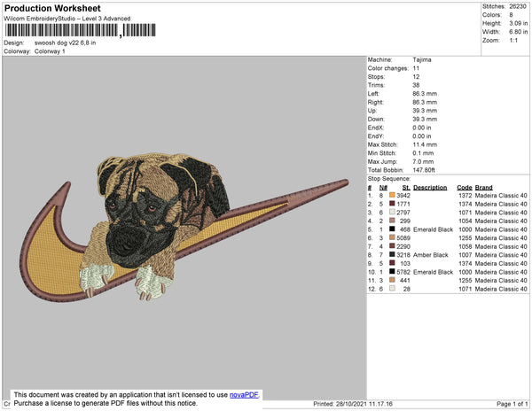The image size is (532, 411).
Task: Click the embroidered dog swoosh design preview
Action: (184, 227)
